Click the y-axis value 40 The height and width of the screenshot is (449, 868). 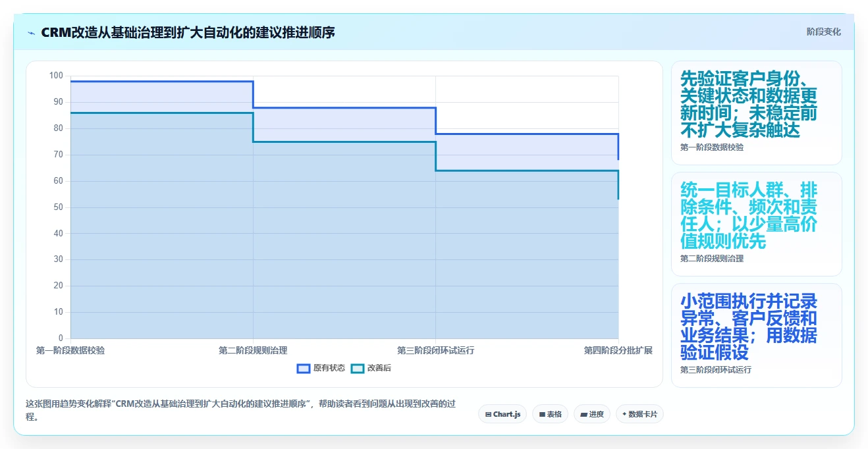(59, 233)
